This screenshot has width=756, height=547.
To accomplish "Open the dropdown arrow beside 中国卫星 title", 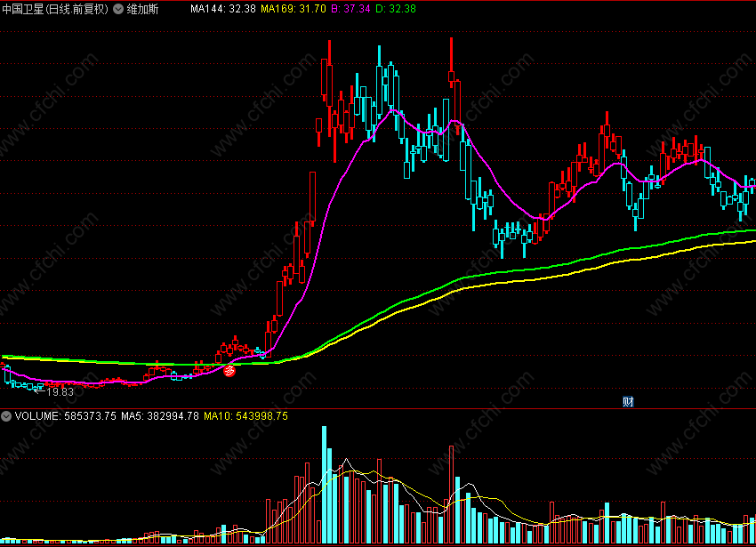I will (x=118, y=9).
